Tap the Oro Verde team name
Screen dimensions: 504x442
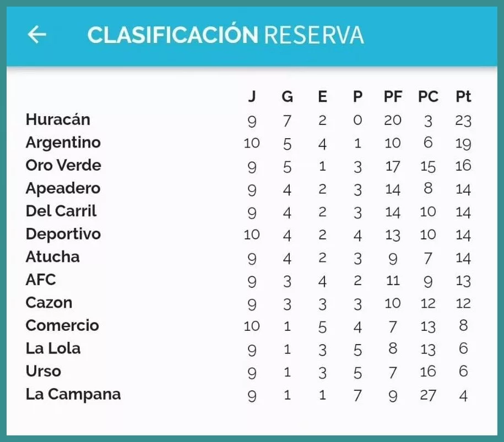[63, 165]
